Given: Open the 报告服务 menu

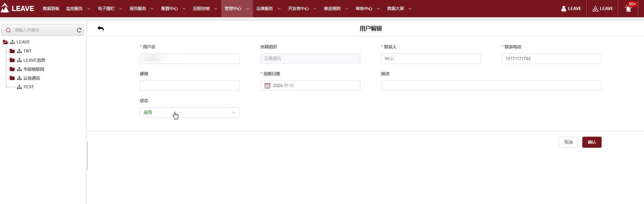Looking at the screenshot, I should [142, 9].
